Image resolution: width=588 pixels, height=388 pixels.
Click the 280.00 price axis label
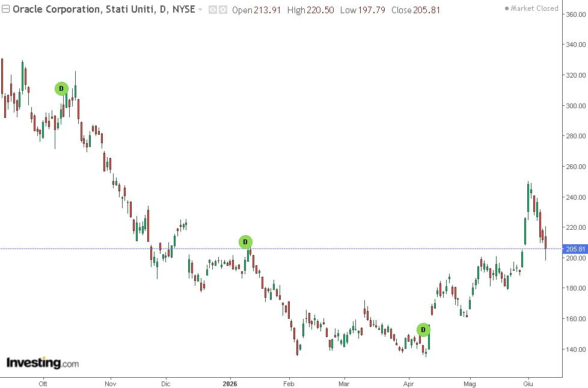575,136
